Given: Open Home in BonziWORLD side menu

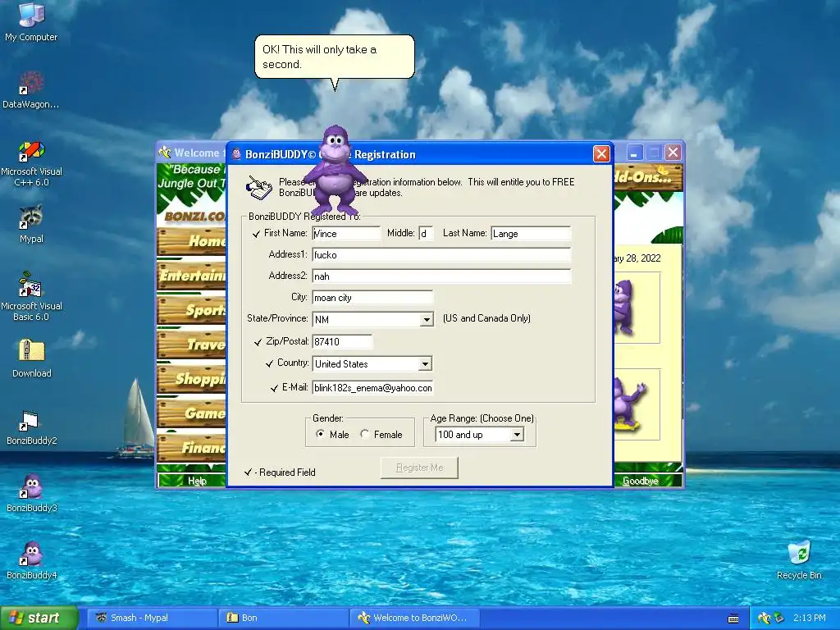Looking at the screenshot, I should pos(192,242).
